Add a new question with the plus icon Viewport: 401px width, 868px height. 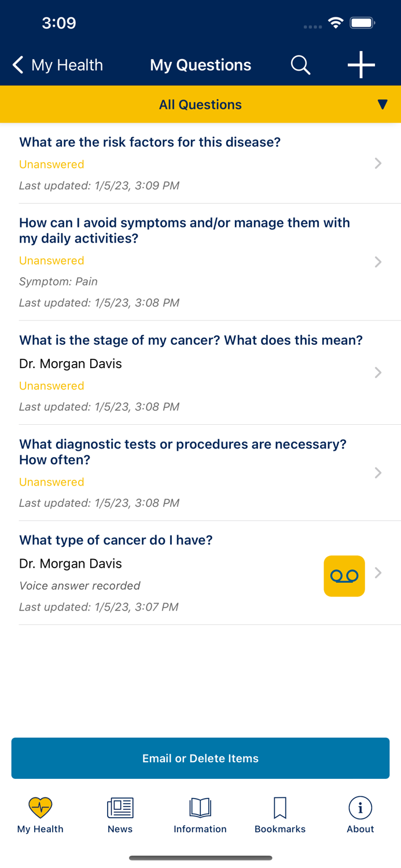coord(360,65)
